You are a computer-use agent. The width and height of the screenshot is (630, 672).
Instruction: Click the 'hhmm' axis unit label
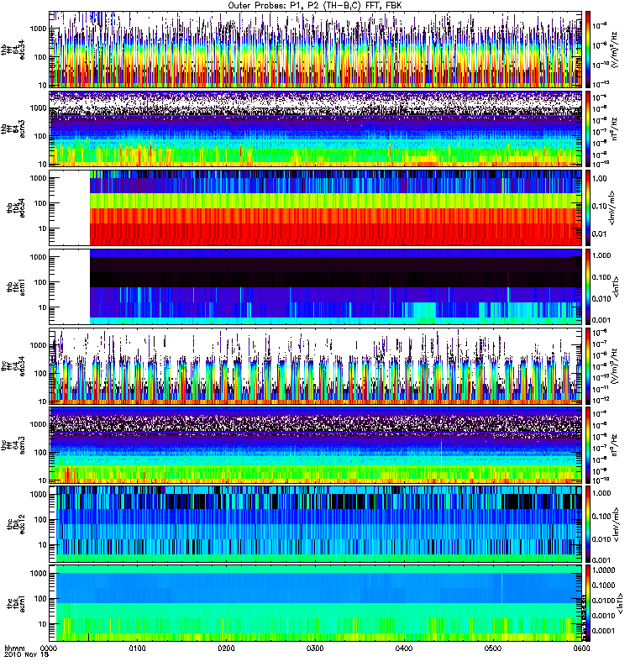14,648
